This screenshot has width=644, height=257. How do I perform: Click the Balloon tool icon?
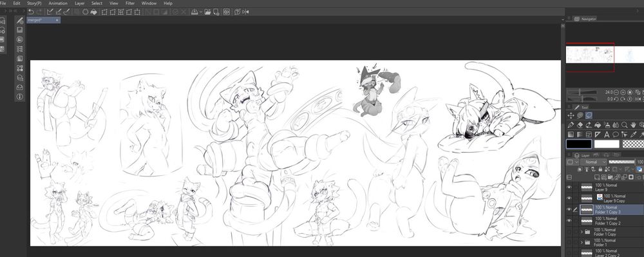click(616, 134)
